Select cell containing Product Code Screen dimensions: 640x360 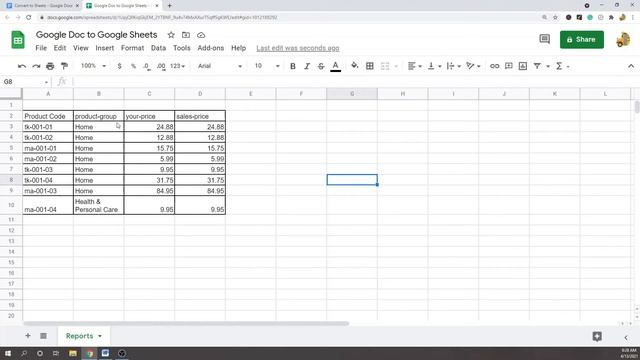[48, 116]
